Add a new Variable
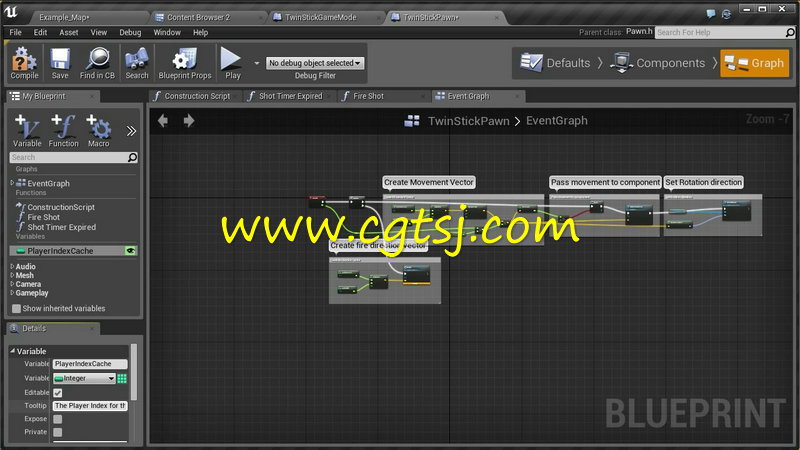 (x=27, y=131)
